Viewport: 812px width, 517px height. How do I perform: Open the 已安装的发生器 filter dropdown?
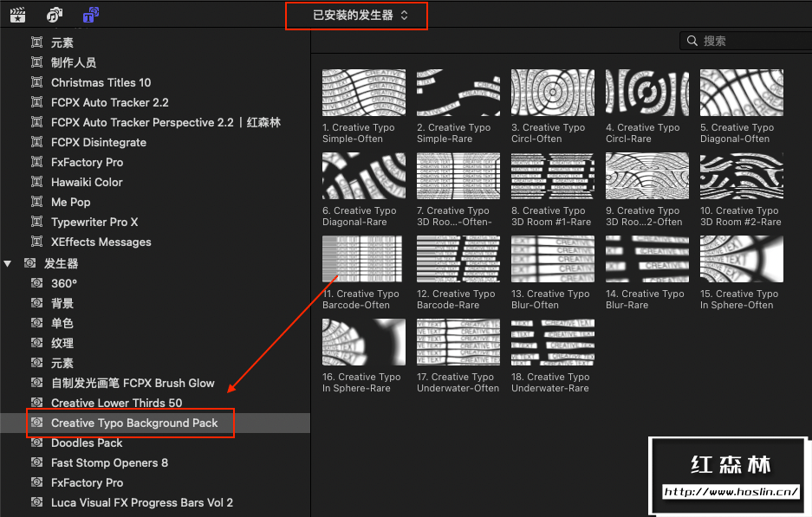[x=360, y=16]
